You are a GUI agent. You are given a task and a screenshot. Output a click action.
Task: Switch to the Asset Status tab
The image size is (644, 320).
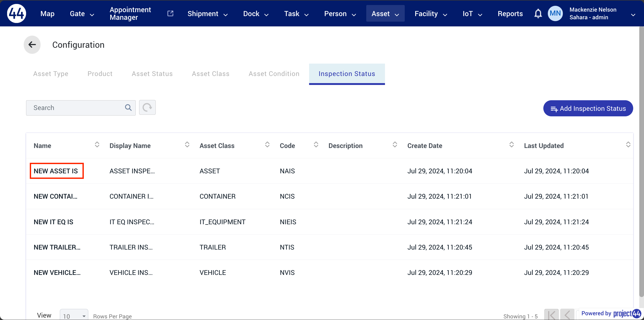(152, 74)
